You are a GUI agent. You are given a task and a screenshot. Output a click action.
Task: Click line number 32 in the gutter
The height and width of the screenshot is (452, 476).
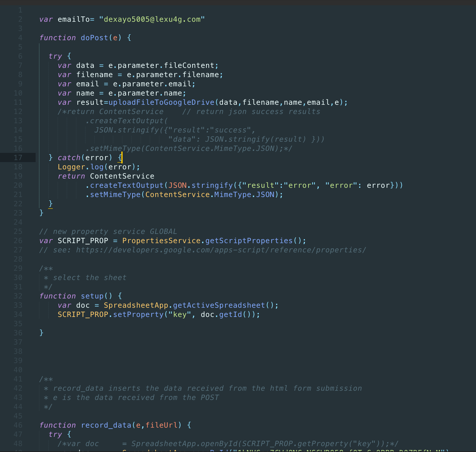18,296
